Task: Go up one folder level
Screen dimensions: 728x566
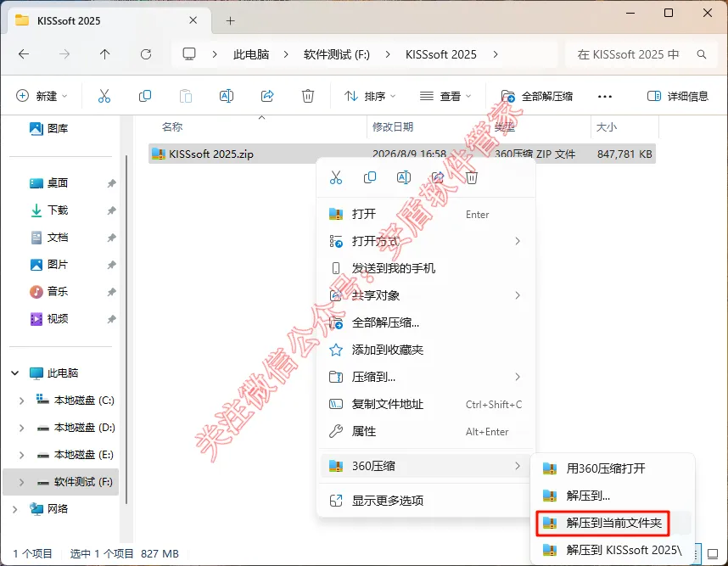Action: tap(105, 54)
